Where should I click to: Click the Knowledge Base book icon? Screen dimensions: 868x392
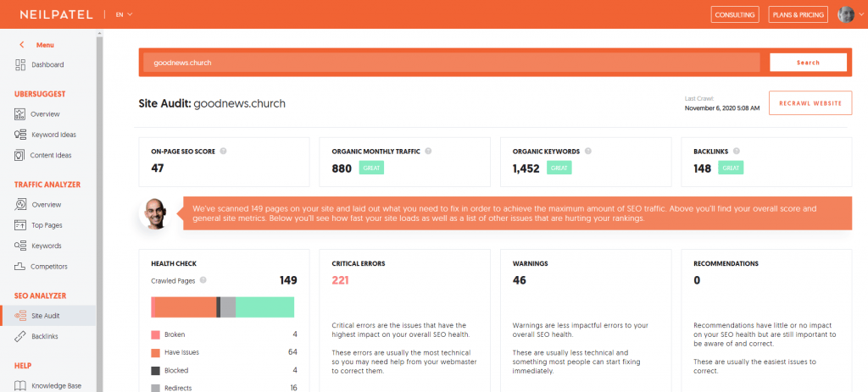click(20, 386)
